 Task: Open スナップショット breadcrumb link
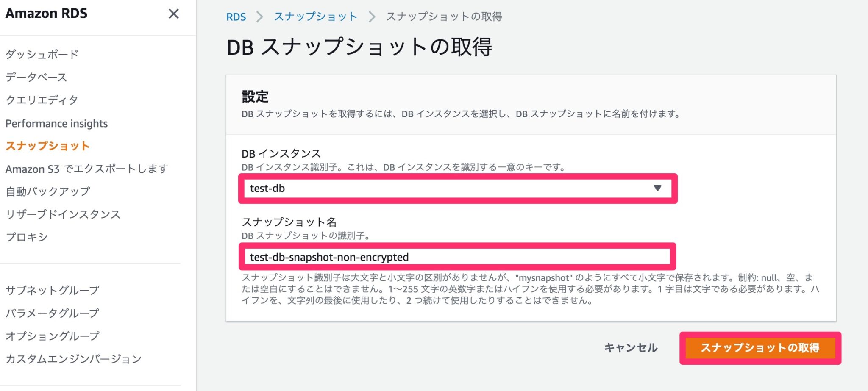click(x=315, y=17)
